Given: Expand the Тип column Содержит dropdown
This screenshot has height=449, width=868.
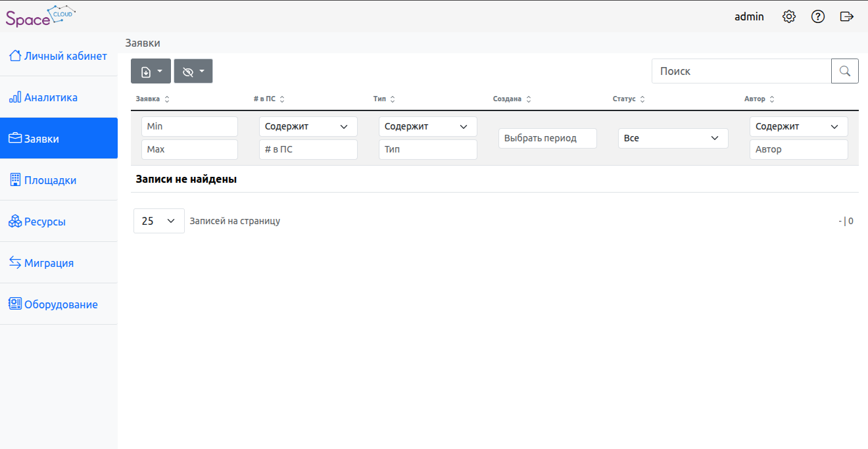Looking at the screenshot, I should coord(427,126).
